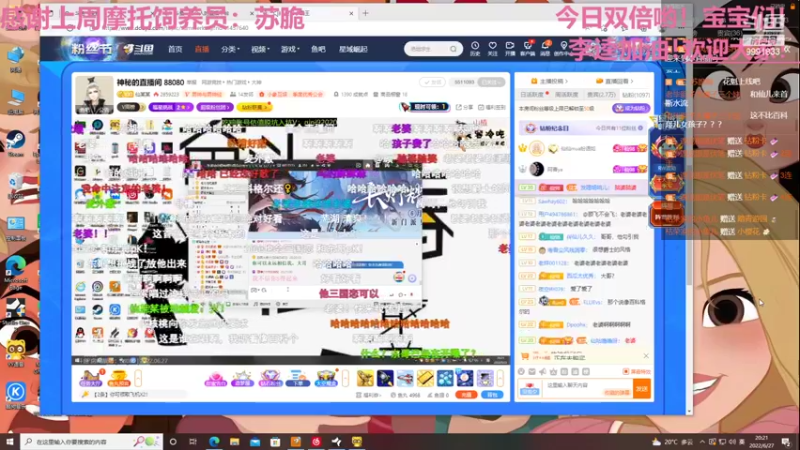The height and width of the screenshot is (450, 800).
Task: Click the fan badge selector by chat input
Action: (530, 389)
